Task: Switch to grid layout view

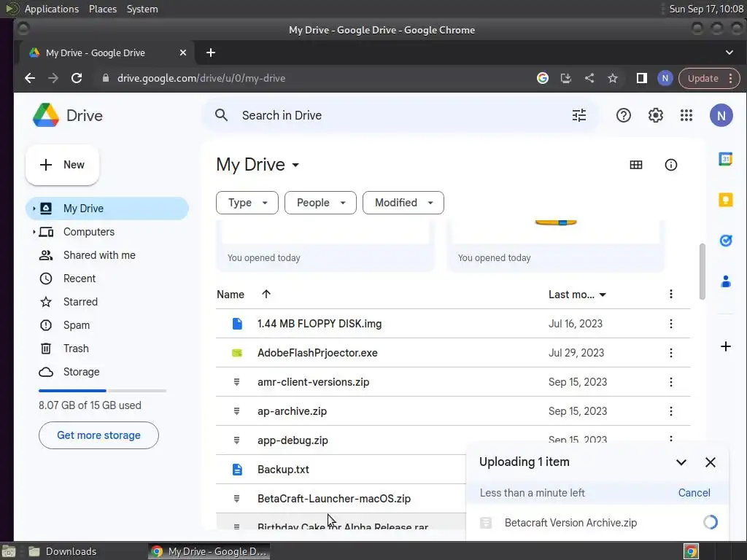Action: 636,165
